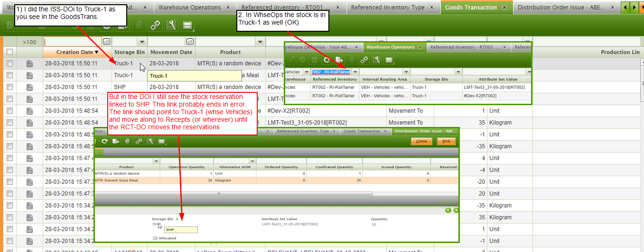Check the select-all checkbox in grid header
Viewport: 644px width, 252px height.
(9, 52)
